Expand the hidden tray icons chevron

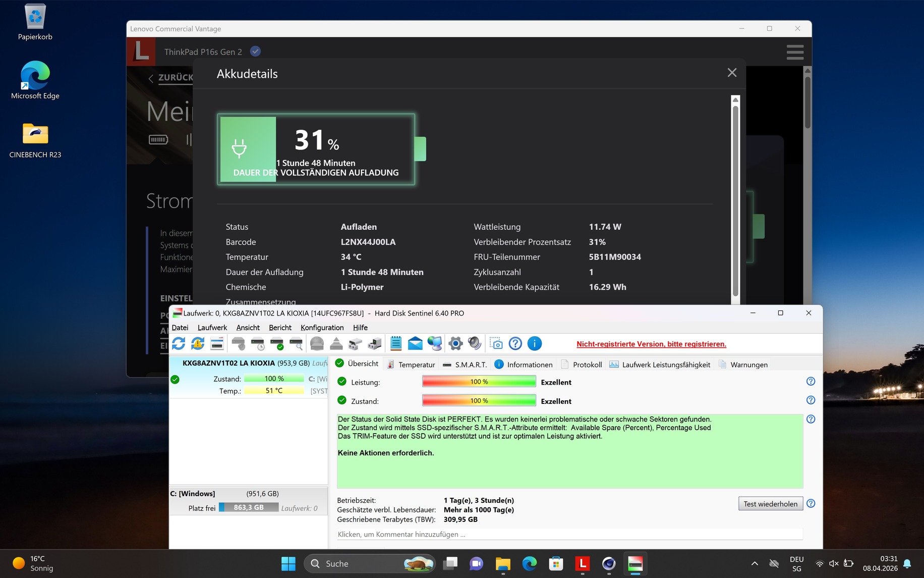click(x=755, y=563)
